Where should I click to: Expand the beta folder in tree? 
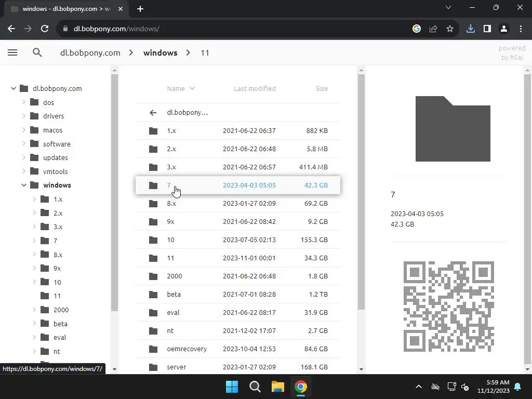pos(34,324)
